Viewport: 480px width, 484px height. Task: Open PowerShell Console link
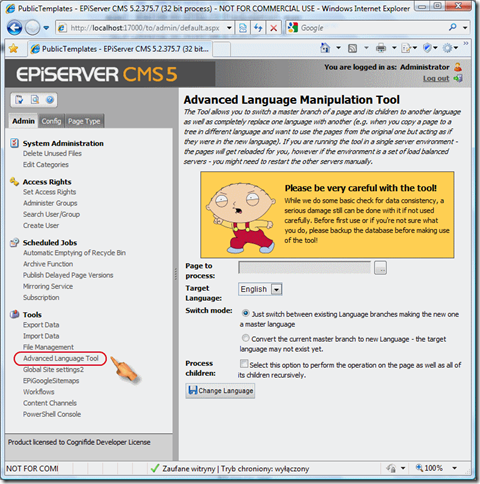[x=52, y=414]
